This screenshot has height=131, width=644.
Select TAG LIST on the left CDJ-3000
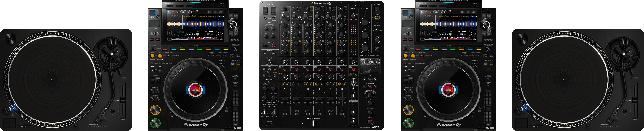tap(190, 6)
